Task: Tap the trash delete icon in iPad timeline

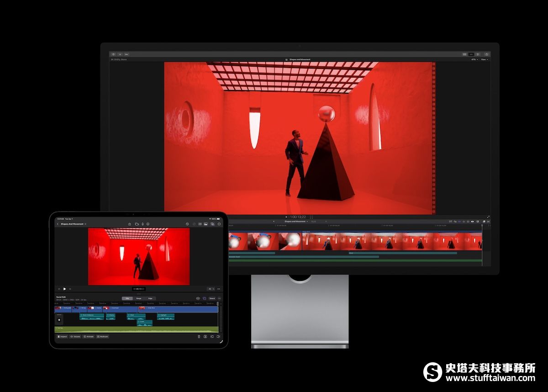Action: coord(199,337)
